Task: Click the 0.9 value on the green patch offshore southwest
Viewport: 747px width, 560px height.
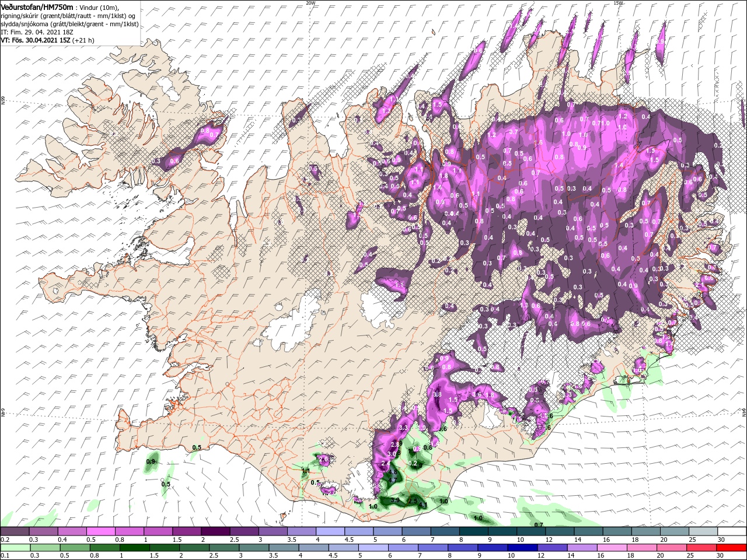Action: (151, 461)
